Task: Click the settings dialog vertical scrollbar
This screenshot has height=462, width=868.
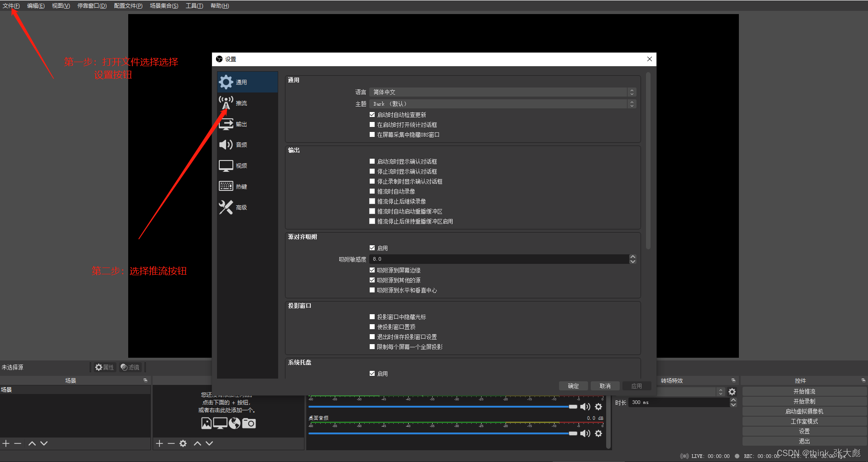Action: 648,161
